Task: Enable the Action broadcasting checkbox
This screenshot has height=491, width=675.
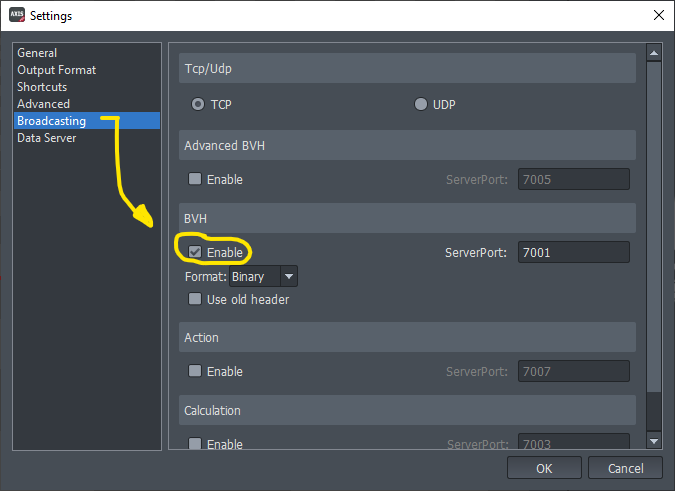Action: click(195, 372)
